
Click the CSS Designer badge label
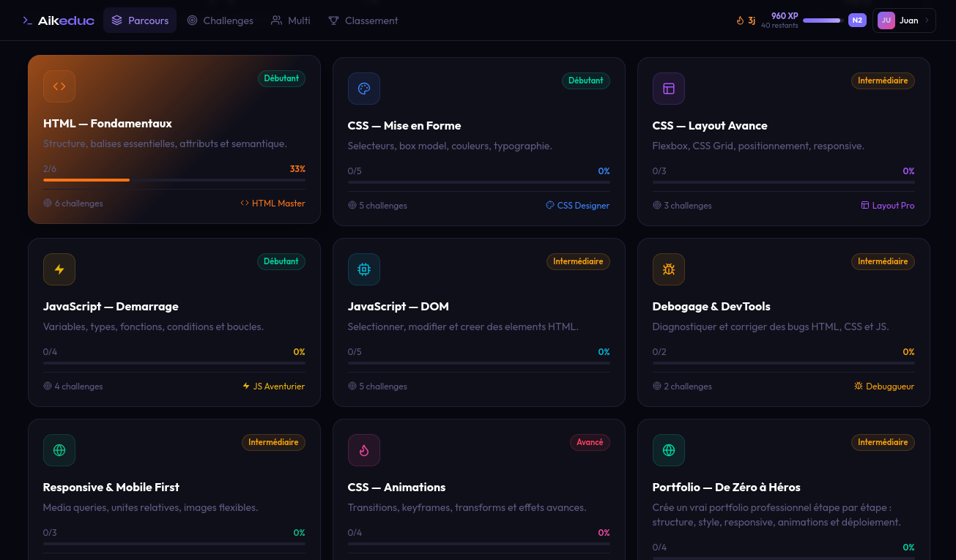[577, 206]
